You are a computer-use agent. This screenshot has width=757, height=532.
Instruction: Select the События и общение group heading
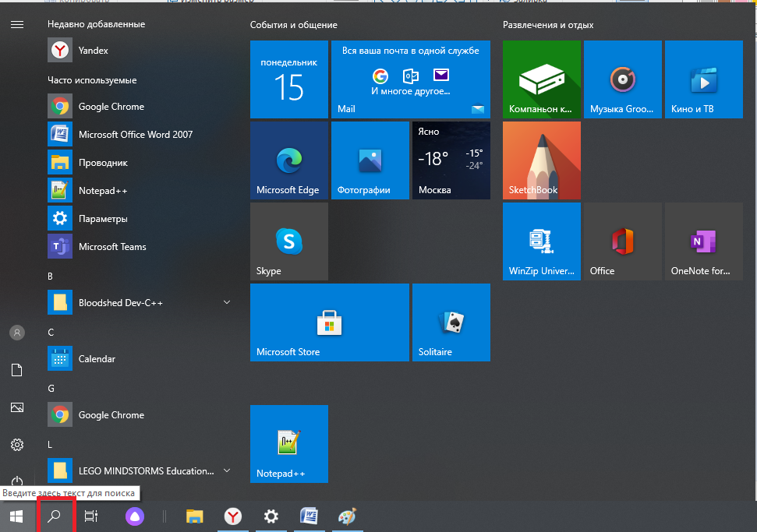(294, 25)
